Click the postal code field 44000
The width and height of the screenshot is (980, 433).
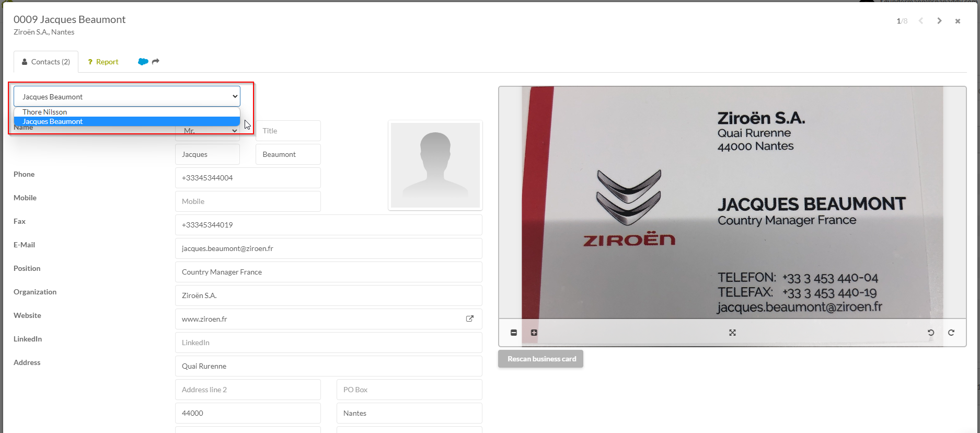click(x=248, y=413)
